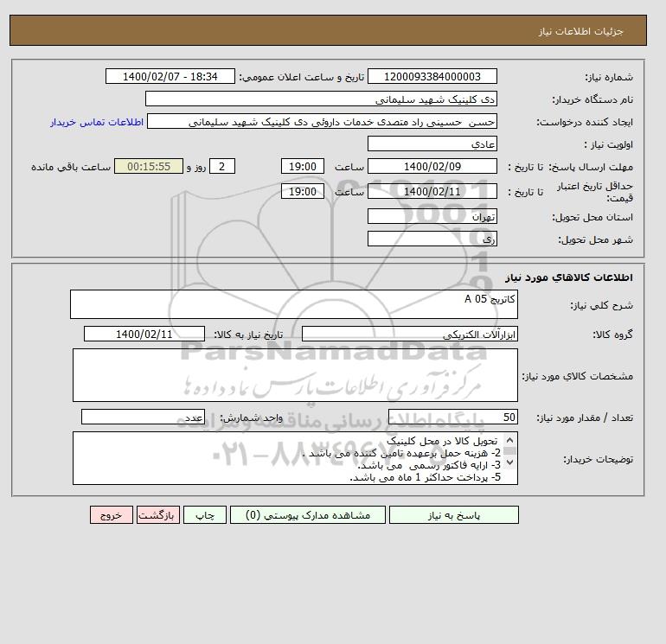The height and width of the screenshot is (644, 666).
Task: Click label شماره نیاز
Action: tap(609, 77)
